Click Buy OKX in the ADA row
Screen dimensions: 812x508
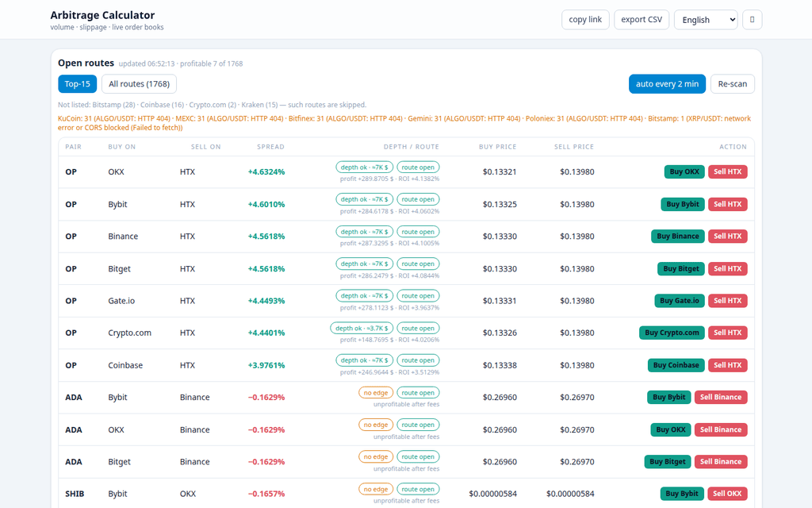coord(671,429)
